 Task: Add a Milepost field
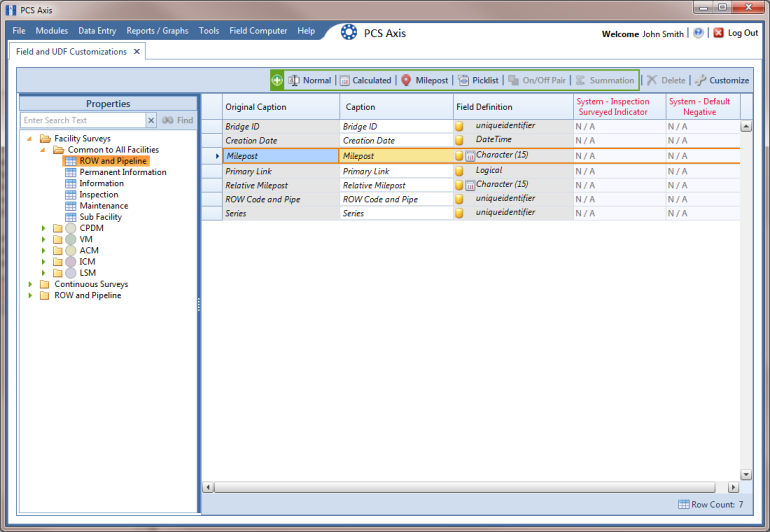pos(425,80)
